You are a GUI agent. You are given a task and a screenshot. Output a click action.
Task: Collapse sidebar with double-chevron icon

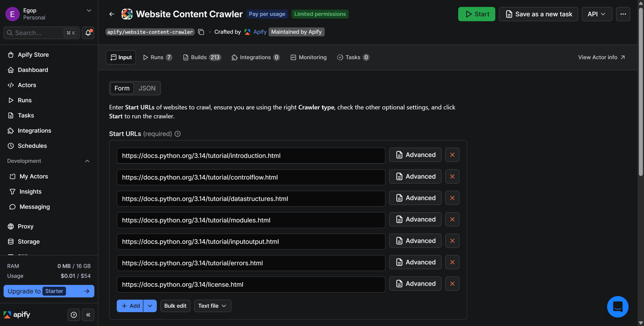pyautogui.click(x=88, y=315)
